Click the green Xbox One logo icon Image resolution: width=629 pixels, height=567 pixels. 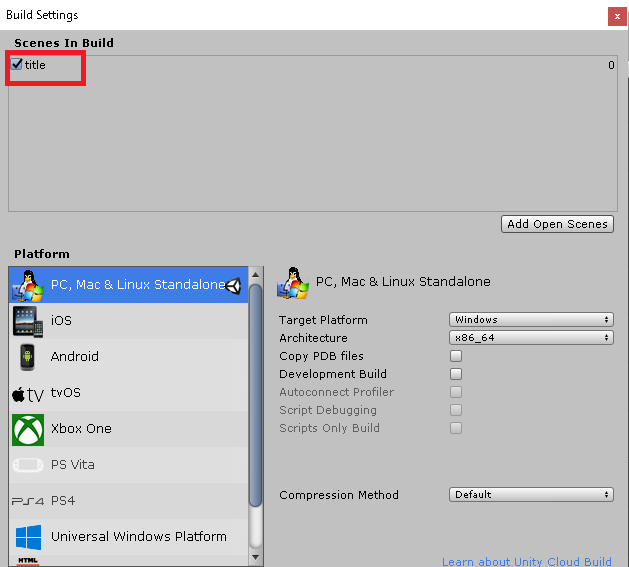pyautogui.click(x=28, y=430)
